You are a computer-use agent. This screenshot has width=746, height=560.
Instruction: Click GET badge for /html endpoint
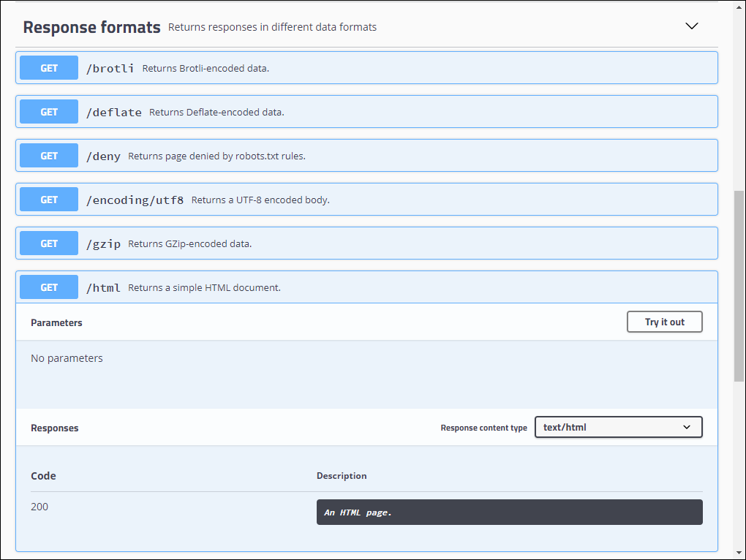pos(49,287)
